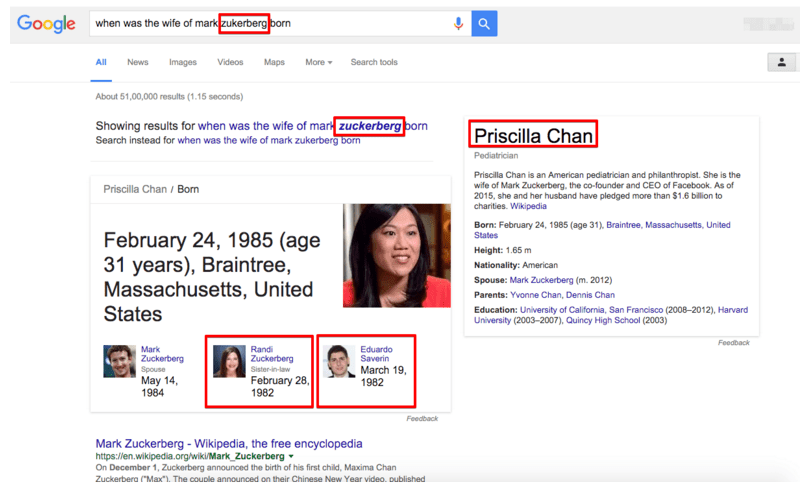Switch to the Images tab
The width and height of the screenshot is (804, 488).
click(183, 62)
